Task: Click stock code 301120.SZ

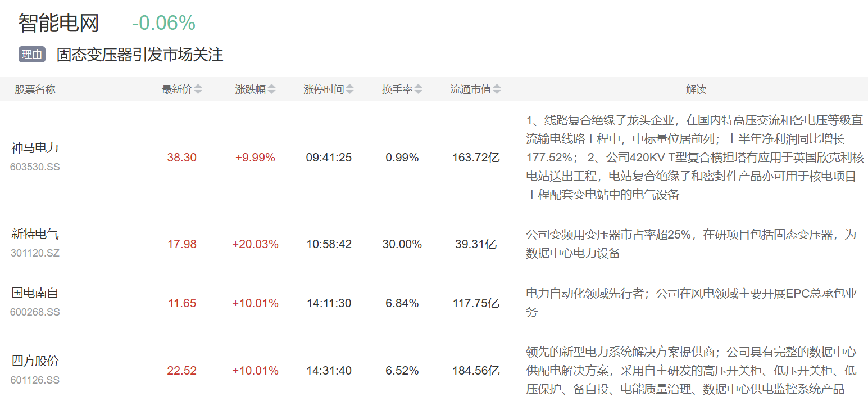Action: click(35, 253)
